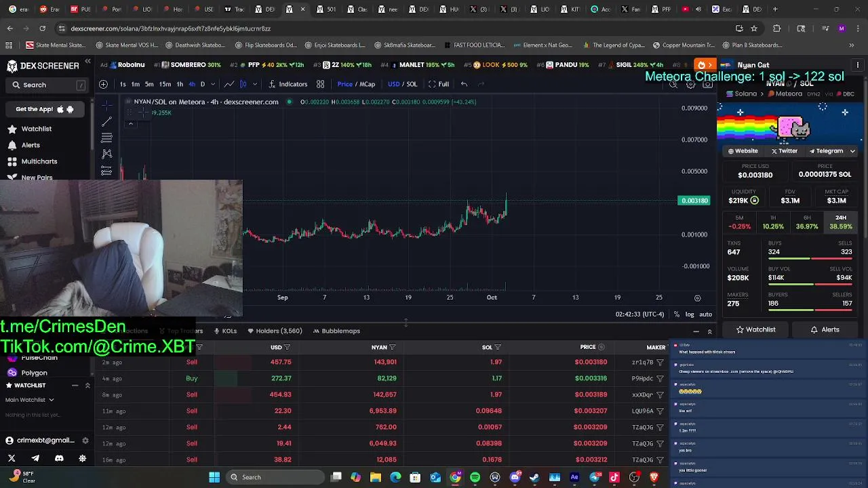
Task: Select the trend line drawing tool
Action: [106, 121]
